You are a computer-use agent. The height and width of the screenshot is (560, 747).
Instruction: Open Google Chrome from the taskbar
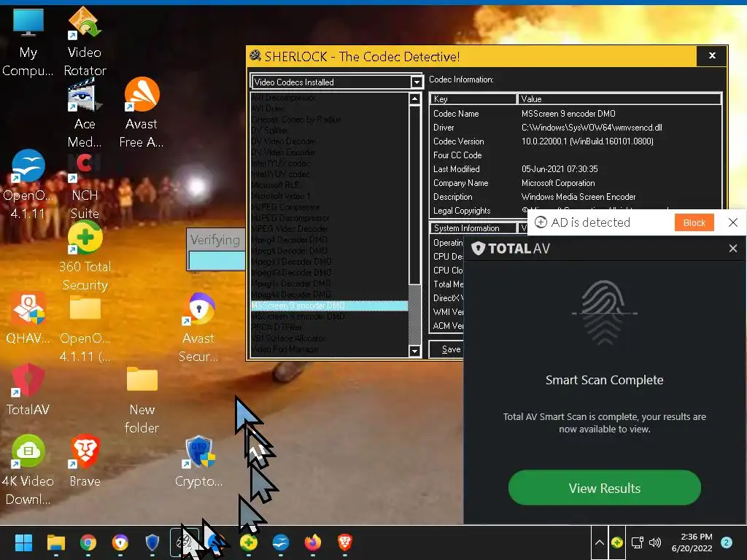pos(88,542)
